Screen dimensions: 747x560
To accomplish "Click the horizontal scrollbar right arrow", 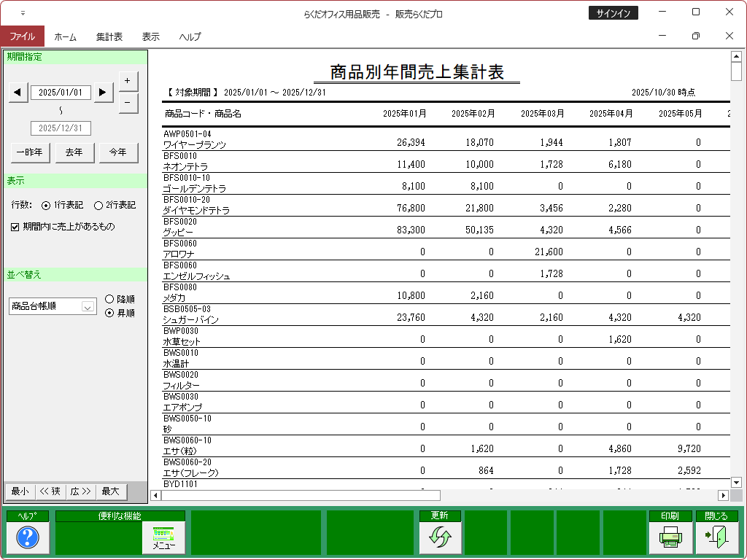I will coord(724,495).
